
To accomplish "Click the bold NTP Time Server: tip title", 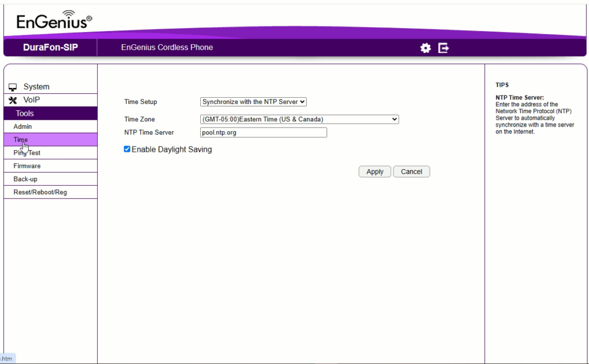I will (519, 98).
